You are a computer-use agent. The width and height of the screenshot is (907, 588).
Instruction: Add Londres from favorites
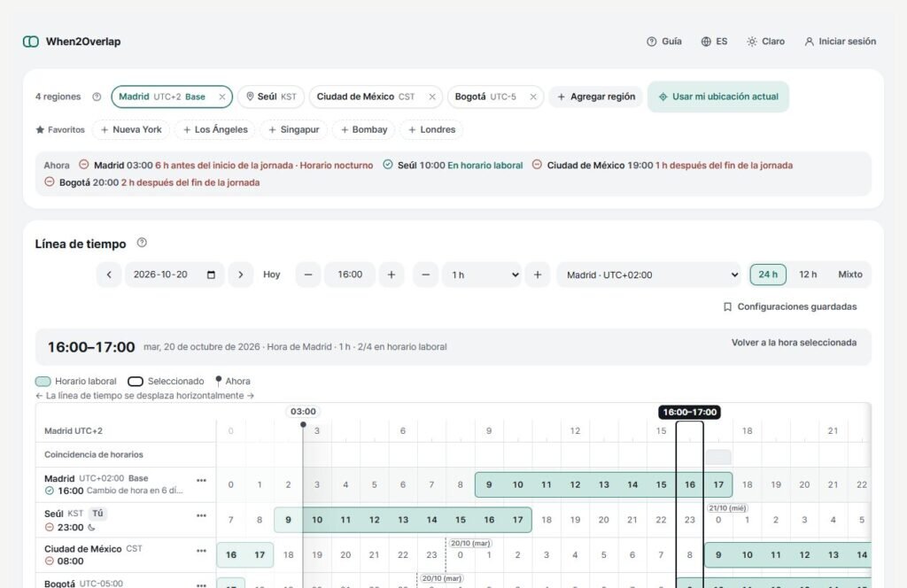[x=432, y=129]
